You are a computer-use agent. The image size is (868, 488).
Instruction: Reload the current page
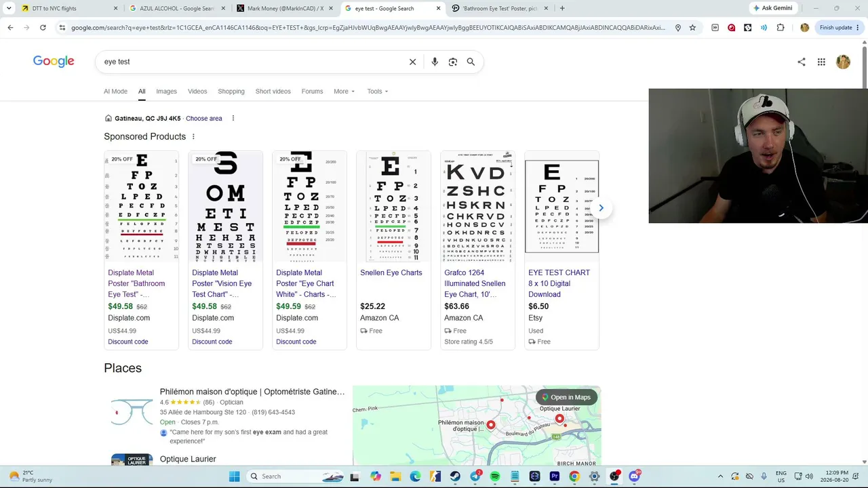click(x=43, y=28)
